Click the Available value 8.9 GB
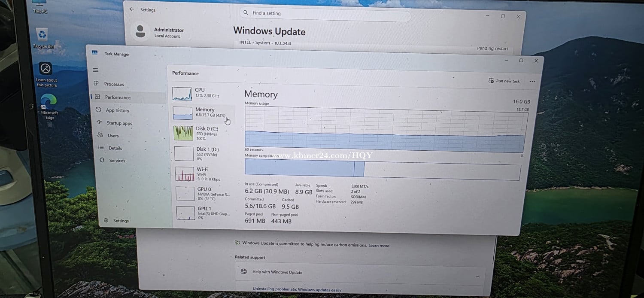Screen dimensions: 644x298 [304, 192]
